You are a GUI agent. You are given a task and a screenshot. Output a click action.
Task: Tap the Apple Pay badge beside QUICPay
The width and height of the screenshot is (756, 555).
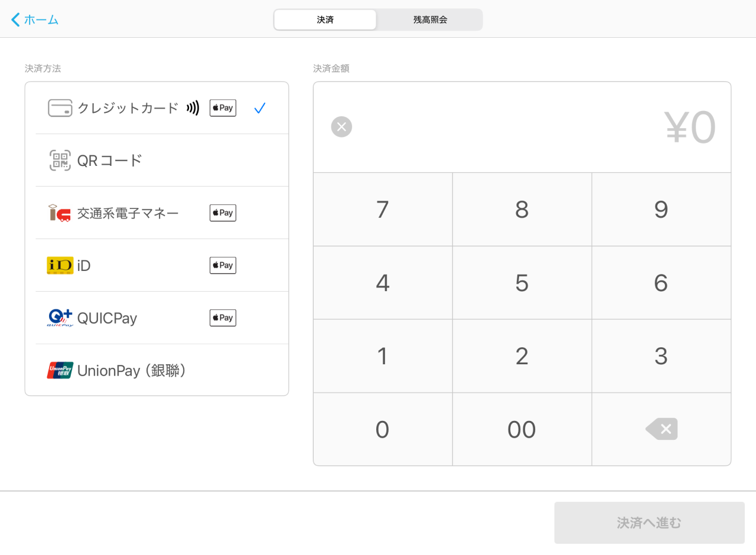point(223,318)
